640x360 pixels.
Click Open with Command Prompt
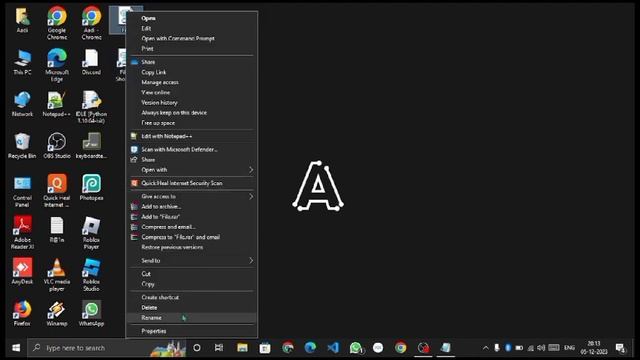click(192, 38)
